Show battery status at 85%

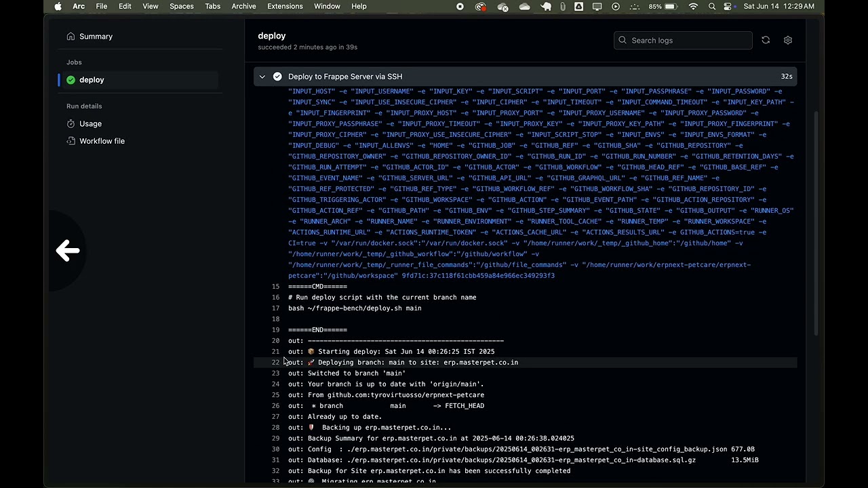pyautogui.click(x=663, y=6)
